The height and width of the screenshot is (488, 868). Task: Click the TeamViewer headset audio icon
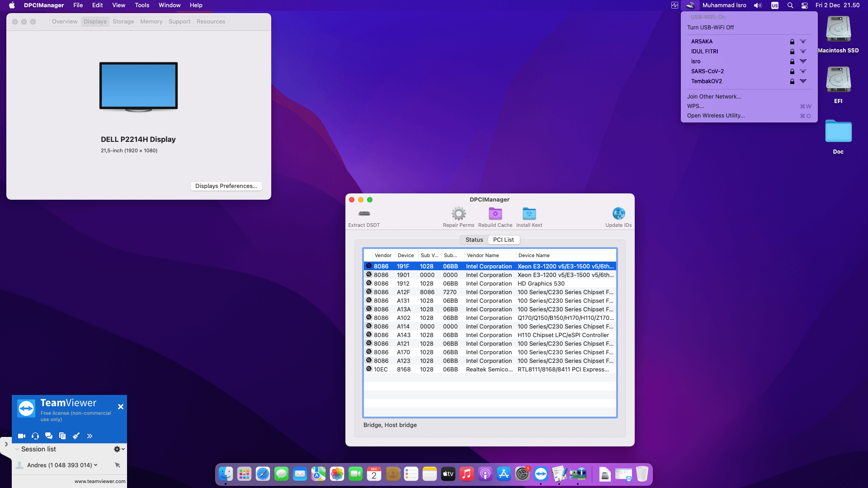coord(35,436)
